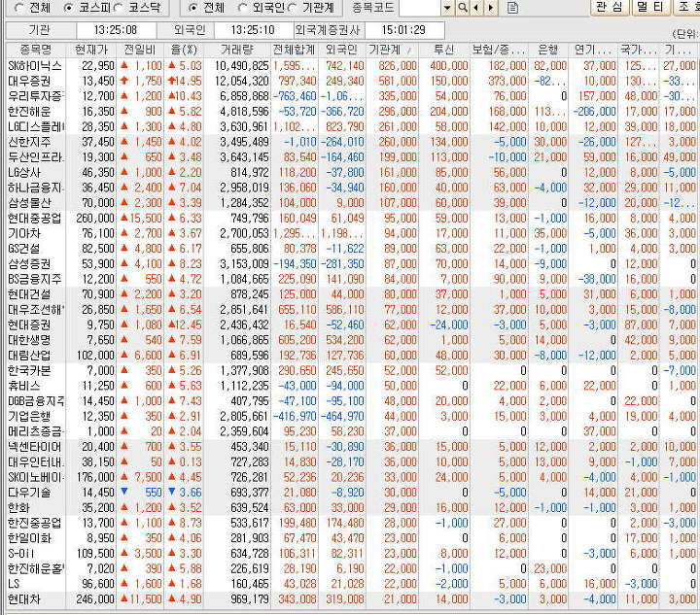Select the BS금융지주 stock name
Screen dimensions: 700x615
(34, 279)
